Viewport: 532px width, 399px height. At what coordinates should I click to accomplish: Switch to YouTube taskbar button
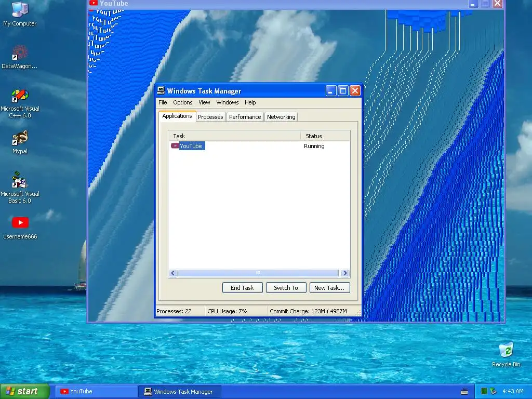tap(97, 392)
